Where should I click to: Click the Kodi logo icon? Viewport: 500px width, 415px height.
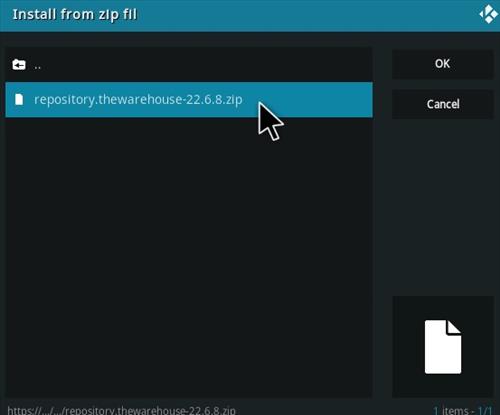[488, 14]
